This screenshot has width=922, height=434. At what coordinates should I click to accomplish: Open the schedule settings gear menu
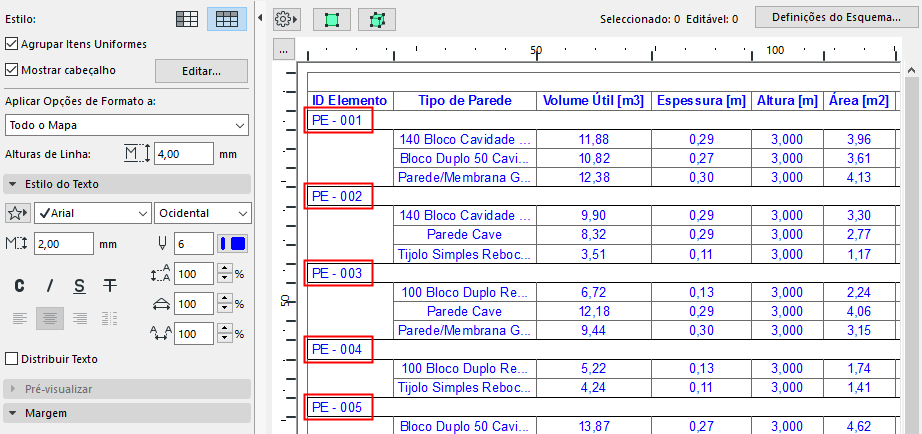click(287, 19)
